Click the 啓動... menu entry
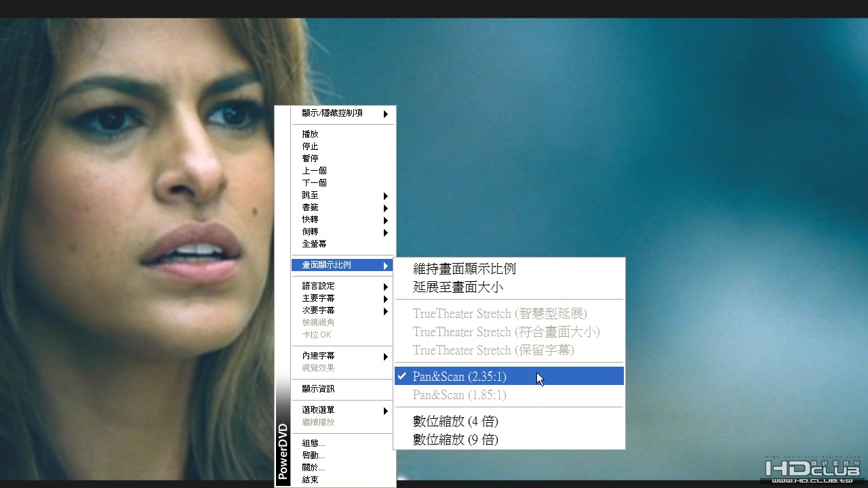This screenshot has height=488, width=868. coord(343,455)
